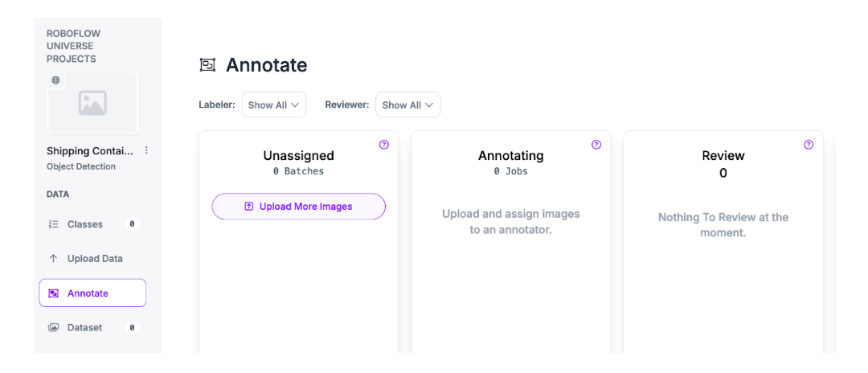The width and height of the screenshot is (868, 373).
Task: Click the Classes list icon in sidebar
Action: point(54,224)
